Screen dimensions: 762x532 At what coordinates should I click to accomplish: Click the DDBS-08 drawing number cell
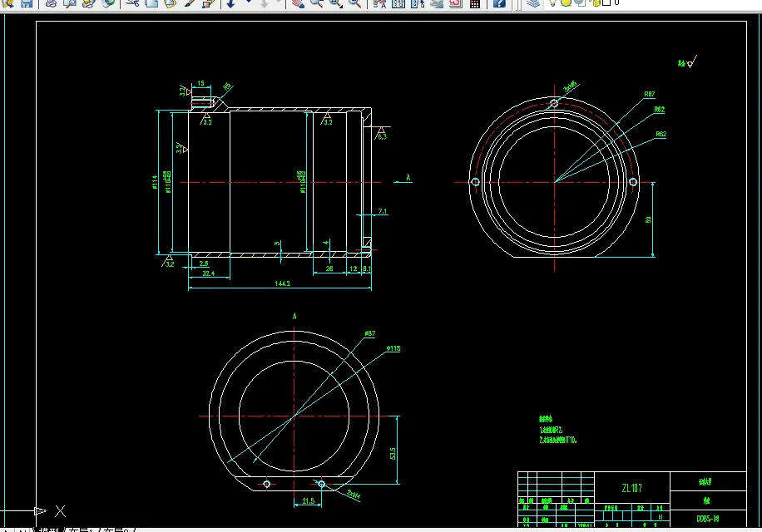(x=708, y=519)
